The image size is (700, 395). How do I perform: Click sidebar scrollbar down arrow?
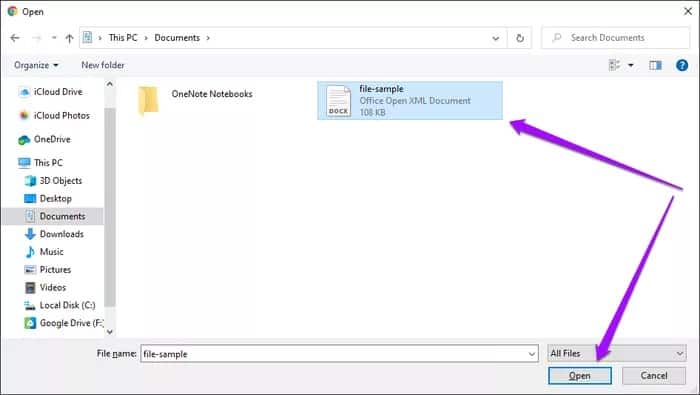pos(110,332)
